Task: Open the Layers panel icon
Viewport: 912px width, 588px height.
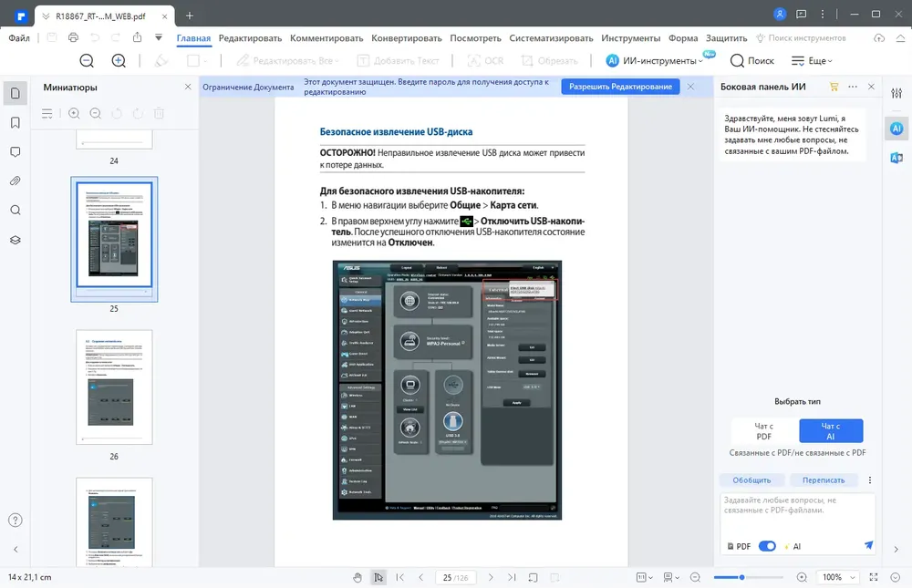Action: pyautogui.click(x=16, y=240)
